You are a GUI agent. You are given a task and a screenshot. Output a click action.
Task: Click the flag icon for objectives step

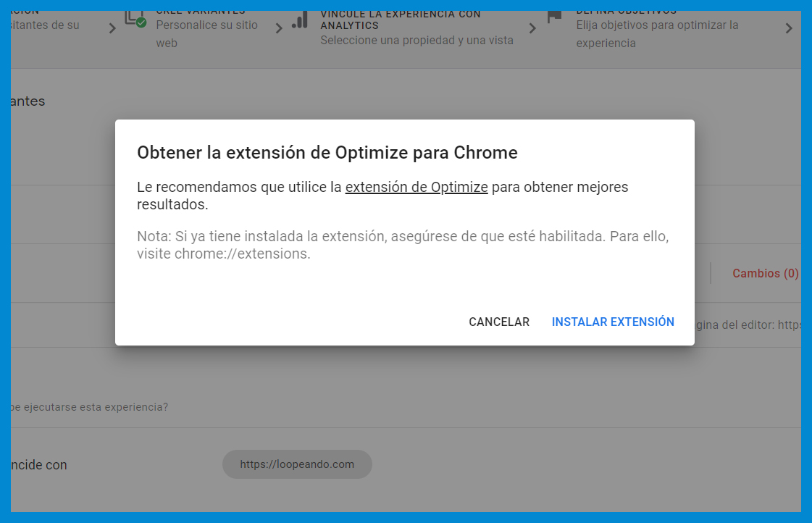[555, 17]
